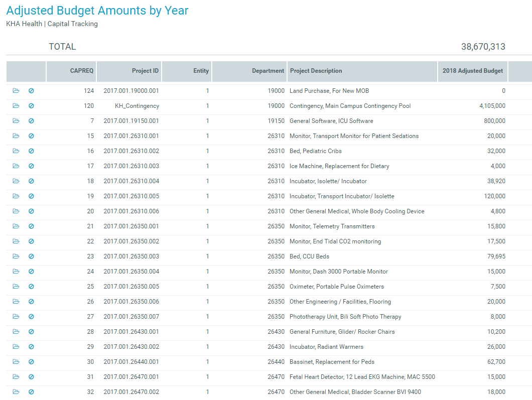Click the 18,000 budget value
Image resolution: width=532 pixels, height=400 pixels.
click(496, 392)
